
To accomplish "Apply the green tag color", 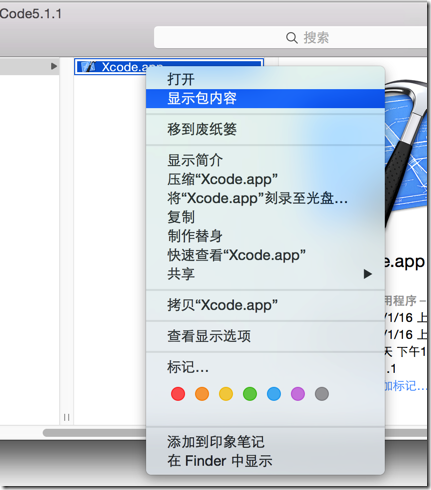I will pyautogui.click(x=250, y=394).
